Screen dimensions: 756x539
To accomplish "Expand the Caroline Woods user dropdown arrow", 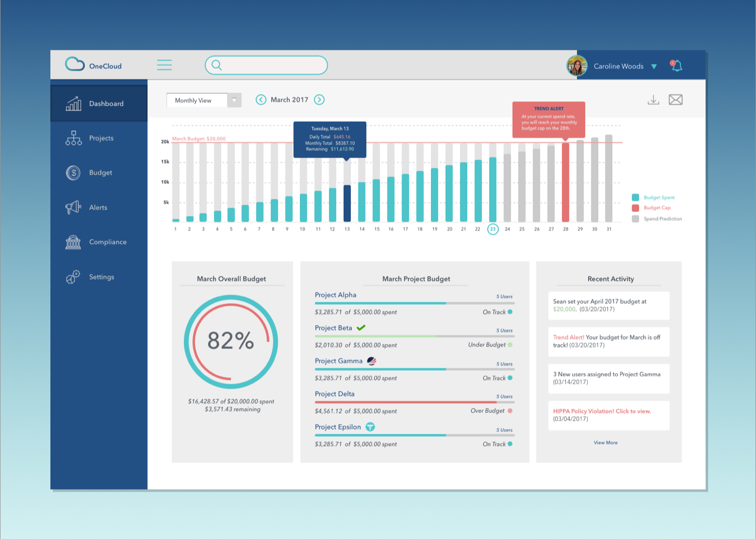I will [x=654, y=66].
